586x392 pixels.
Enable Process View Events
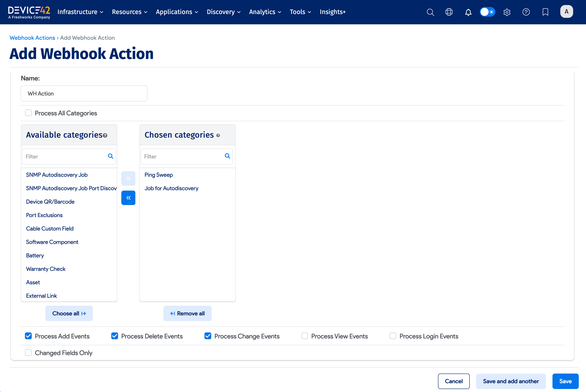(x=304, y=336)
